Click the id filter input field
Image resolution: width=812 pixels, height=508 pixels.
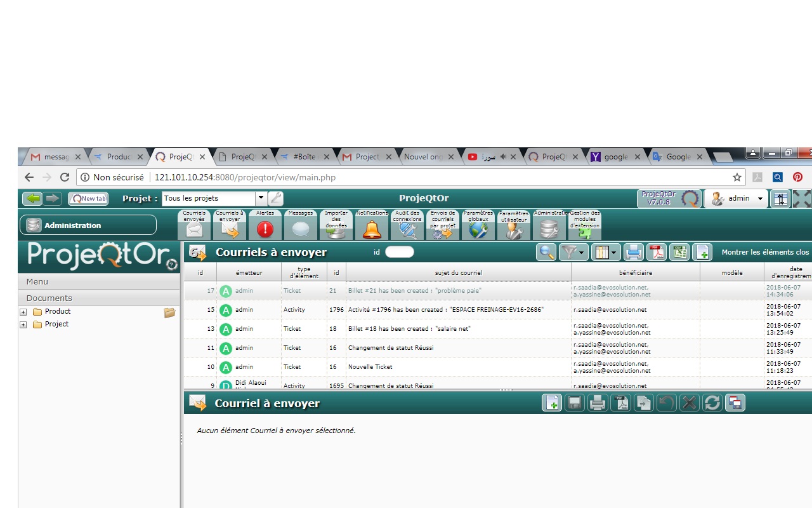[x=399, y=252]
